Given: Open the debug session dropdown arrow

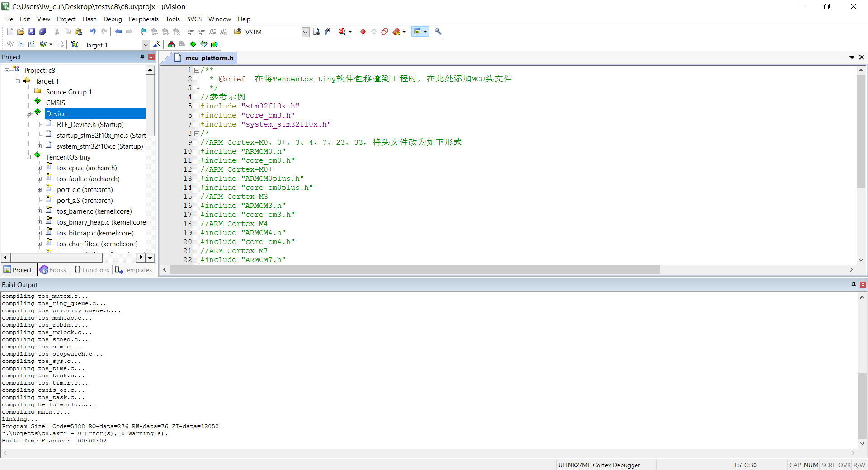Looking at the screenshot, I should [350, 32].
